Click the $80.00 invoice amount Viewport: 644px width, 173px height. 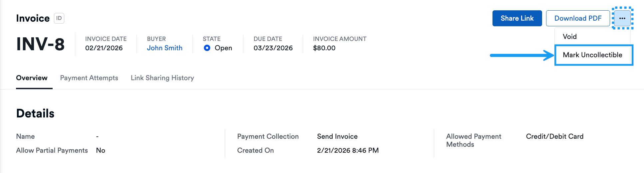(x=324, y=48)
